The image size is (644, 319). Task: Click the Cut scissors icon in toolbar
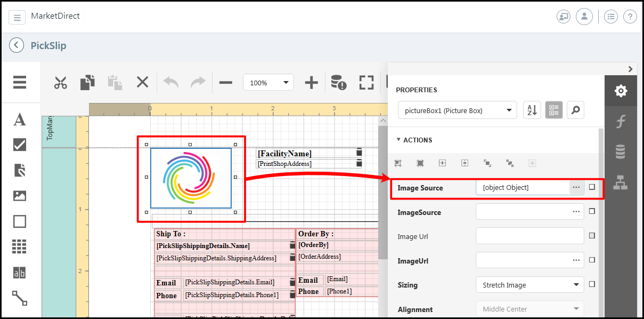tap(60, 83)
